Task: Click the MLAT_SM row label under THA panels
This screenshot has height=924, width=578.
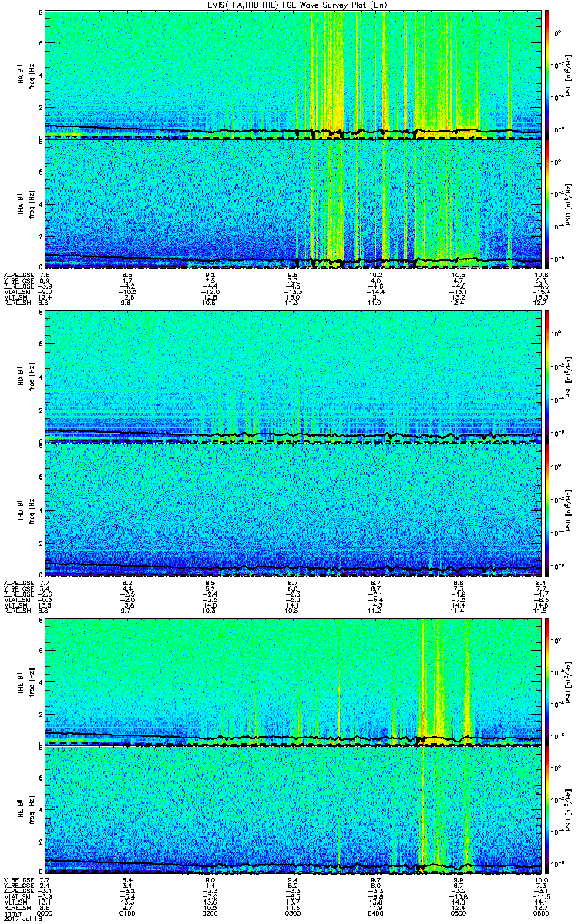Action: tap(16, 292)
